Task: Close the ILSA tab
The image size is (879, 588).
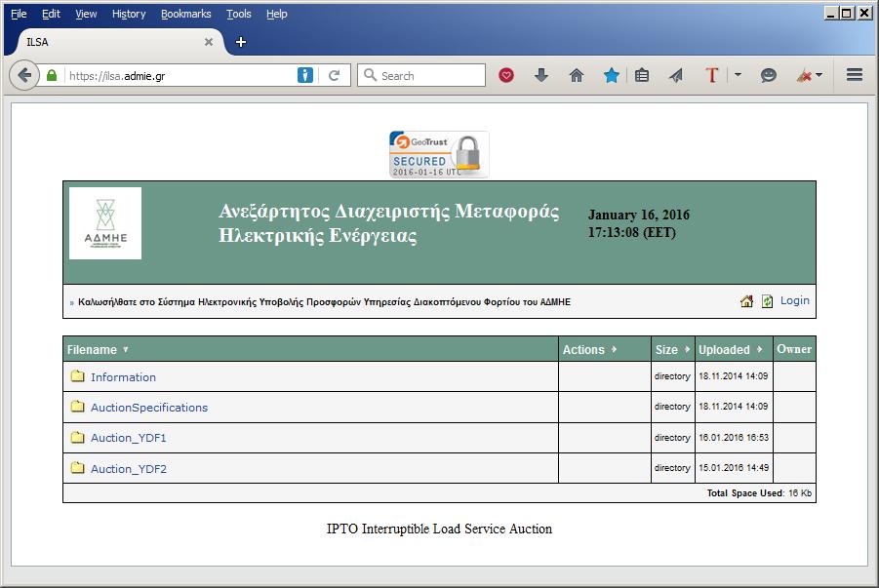Action: (x=209, y=42)
